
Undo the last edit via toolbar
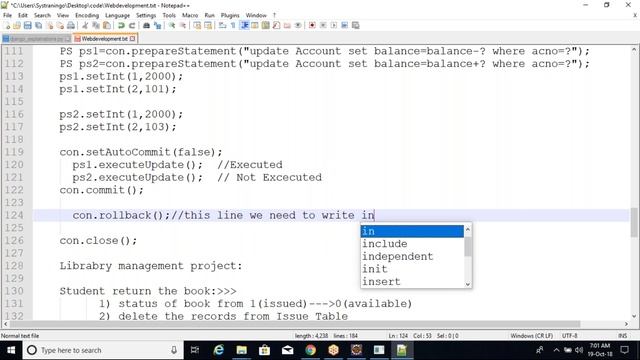121,25
